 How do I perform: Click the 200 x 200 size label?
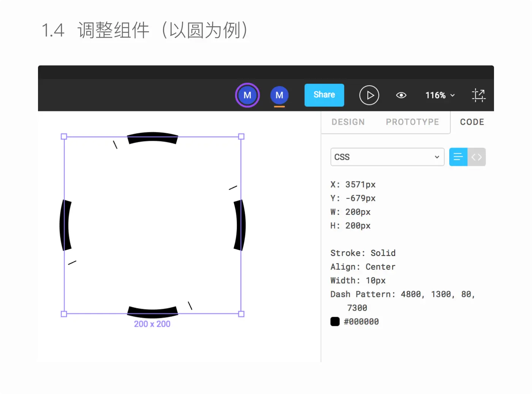pyautogui.click(x=152, y=324)
